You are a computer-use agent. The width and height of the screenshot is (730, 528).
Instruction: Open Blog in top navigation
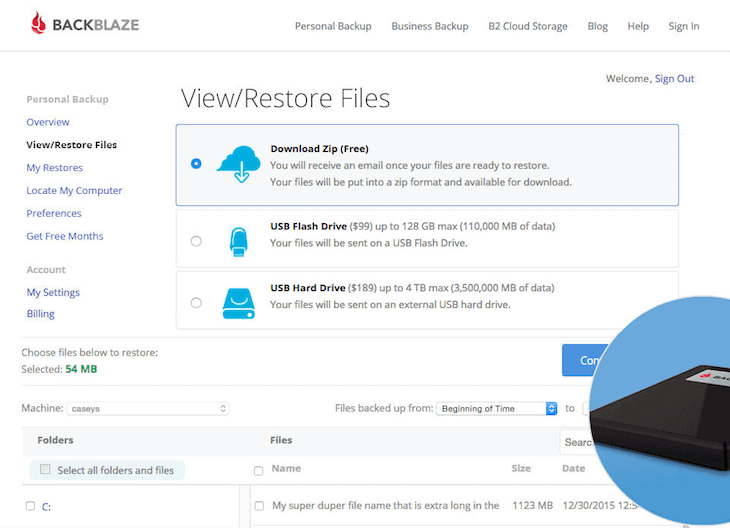point(597,26)
